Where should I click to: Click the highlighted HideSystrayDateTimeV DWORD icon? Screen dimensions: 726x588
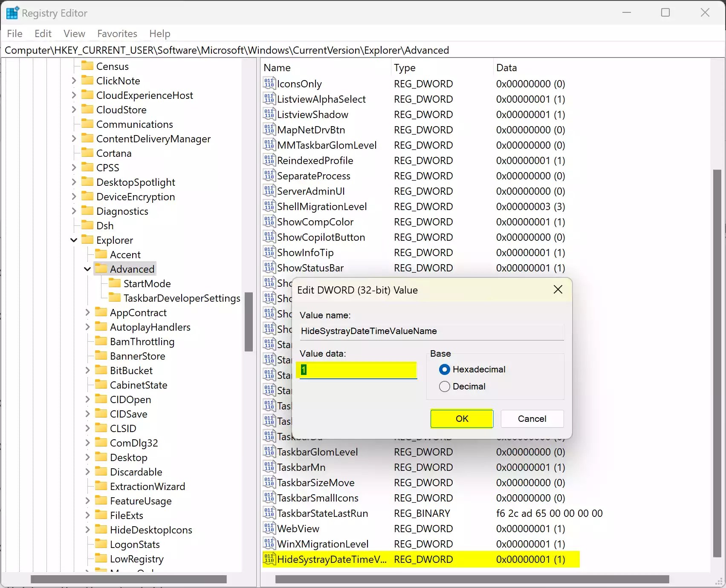coord(269,559)
